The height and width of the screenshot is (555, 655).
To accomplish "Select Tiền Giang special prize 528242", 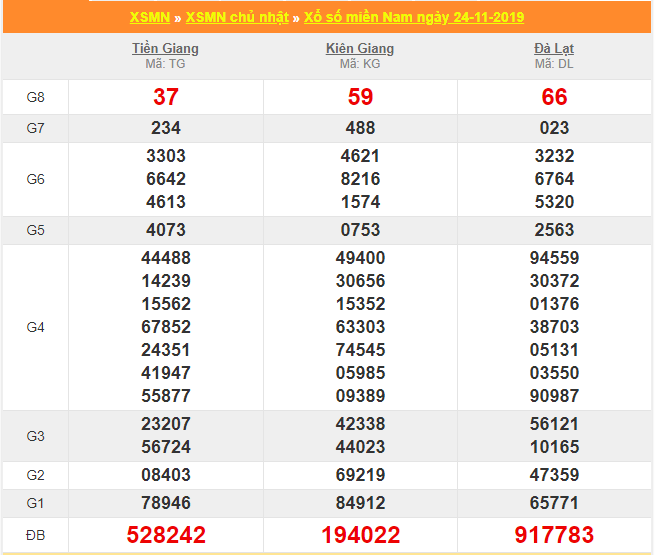I will (x=165, y=535).
